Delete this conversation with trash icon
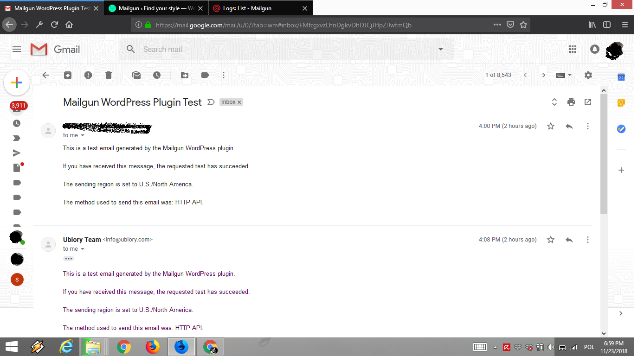Screen dimensions: 644x356 [x=109, y=75]
